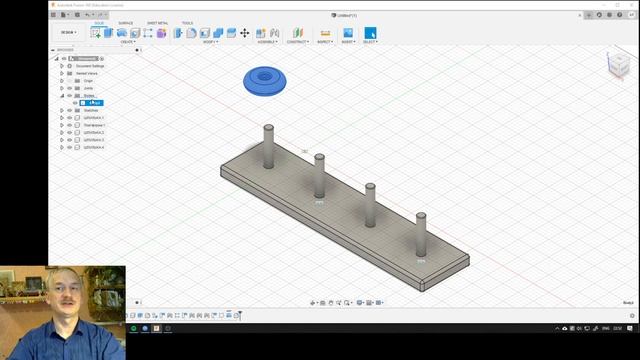Screen dimensions: 640x360
Task: Toggle eye of the last component ending :4
Action: [70, 147]
